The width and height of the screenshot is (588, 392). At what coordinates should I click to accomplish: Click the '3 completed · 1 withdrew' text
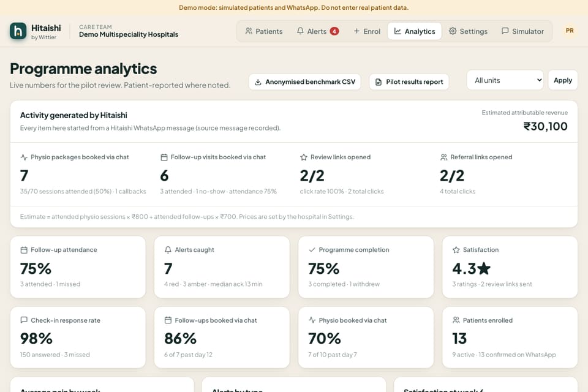click(x=344, y=284)
